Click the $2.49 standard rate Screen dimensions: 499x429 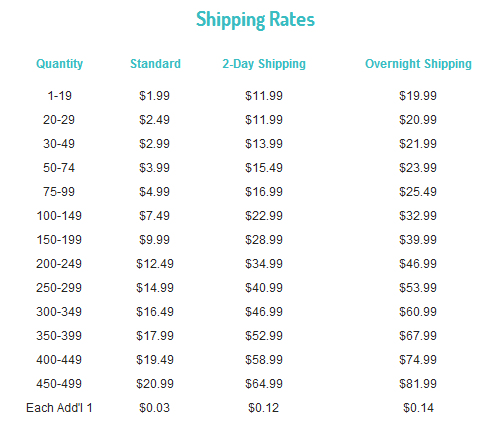click(x=154, y=120)
